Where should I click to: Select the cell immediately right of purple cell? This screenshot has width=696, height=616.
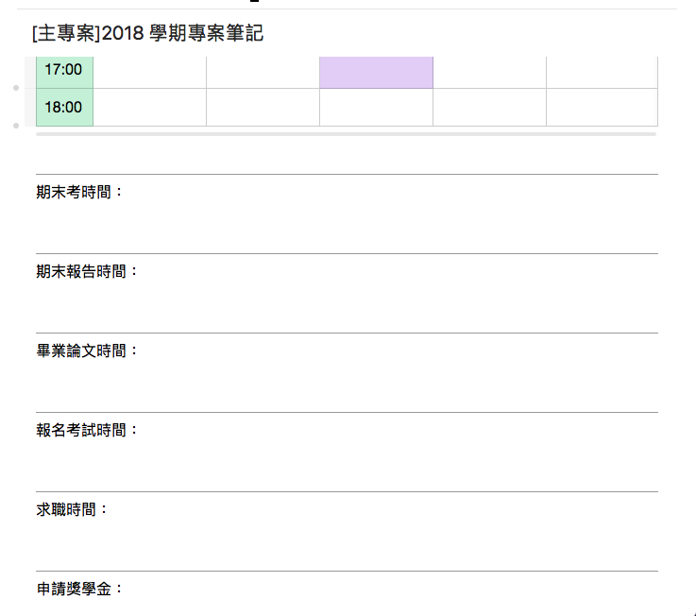coord(489,72)
